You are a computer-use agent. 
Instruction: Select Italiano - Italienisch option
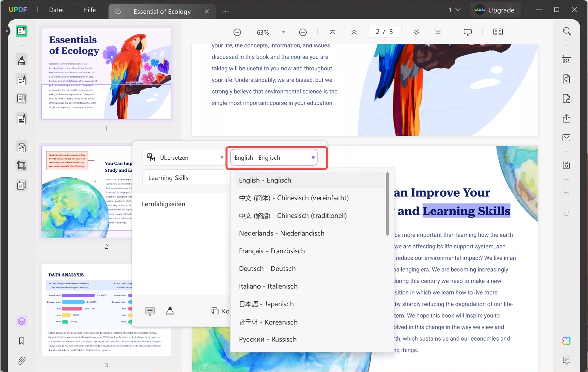pyautogui.click(x=310, y=286)
